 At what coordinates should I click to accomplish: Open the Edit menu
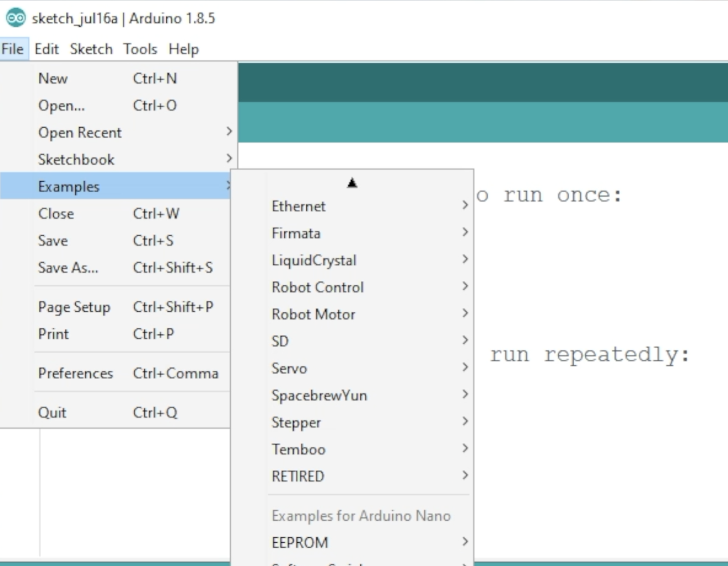point(46,49)
